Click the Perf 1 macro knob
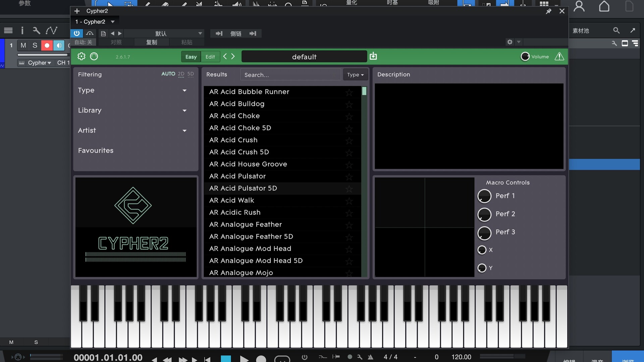Viewport: 644px width, 362px height. [484, 196]
